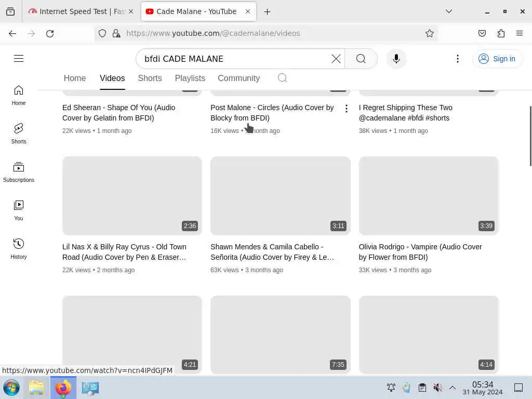Screen dimensions: 532x399
Task: Click the 3:39 video thumbnail
Action: pos(429,196)
